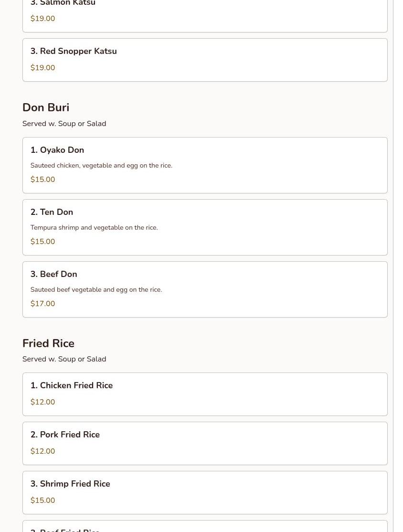This screenshot has height=532, width=403.
Task: Click the Red Snopper Katsu $19.00 price
Action: coord(43,67)
